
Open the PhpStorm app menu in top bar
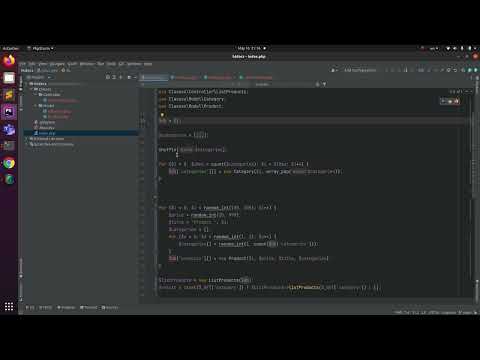41,48
